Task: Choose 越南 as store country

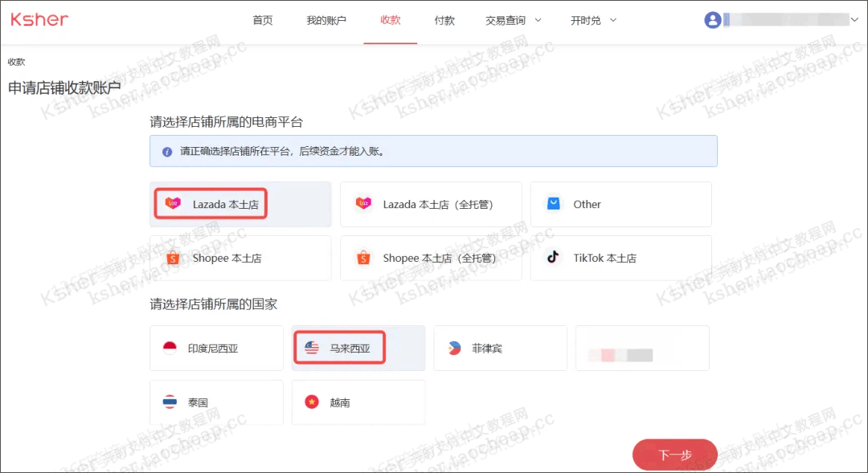Action: tap(358, 402)
